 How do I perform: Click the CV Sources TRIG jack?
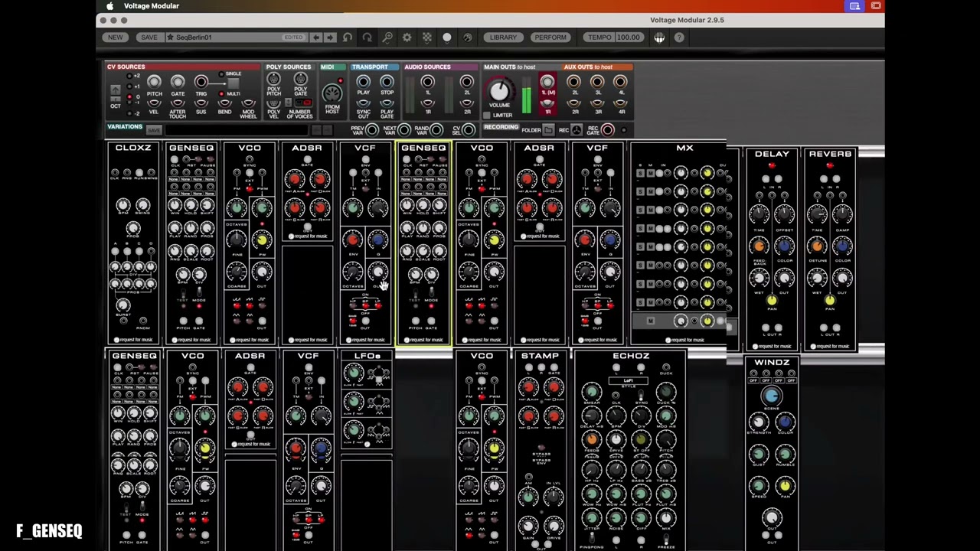tap(201, 83)
